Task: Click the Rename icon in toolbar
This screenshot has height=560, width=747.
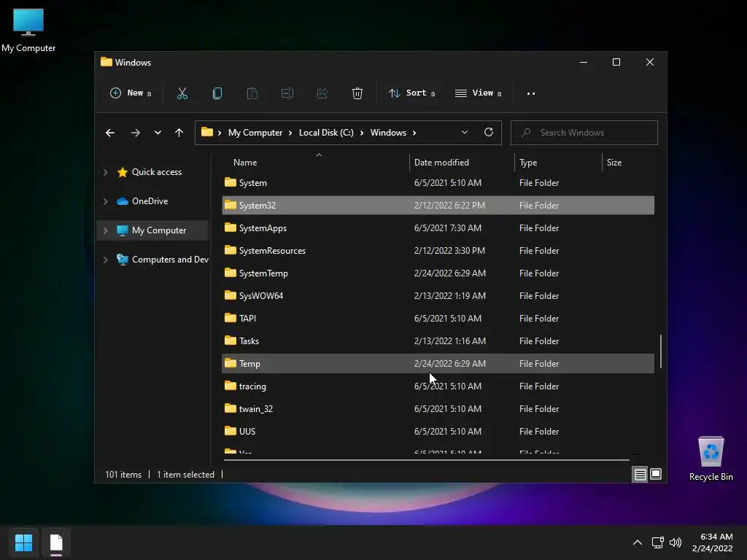Action: pos(287,93)
